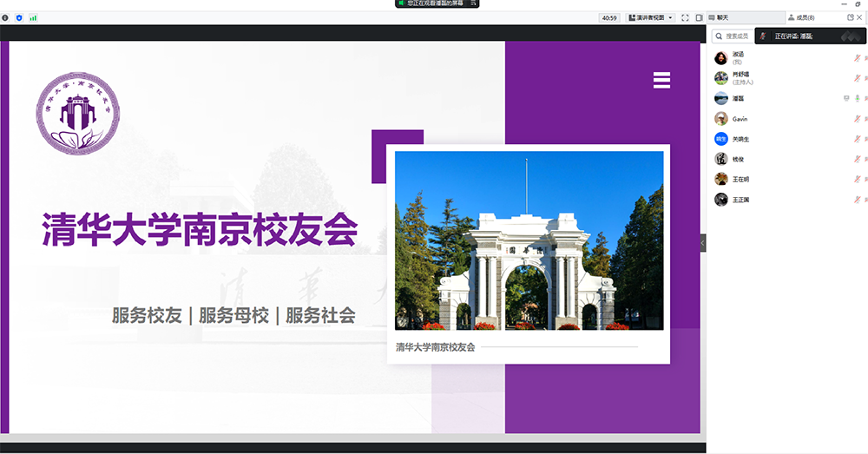Focus the 搜索成员 search field
The height and width of the screenshot is (454, 868).
(733, 36)
